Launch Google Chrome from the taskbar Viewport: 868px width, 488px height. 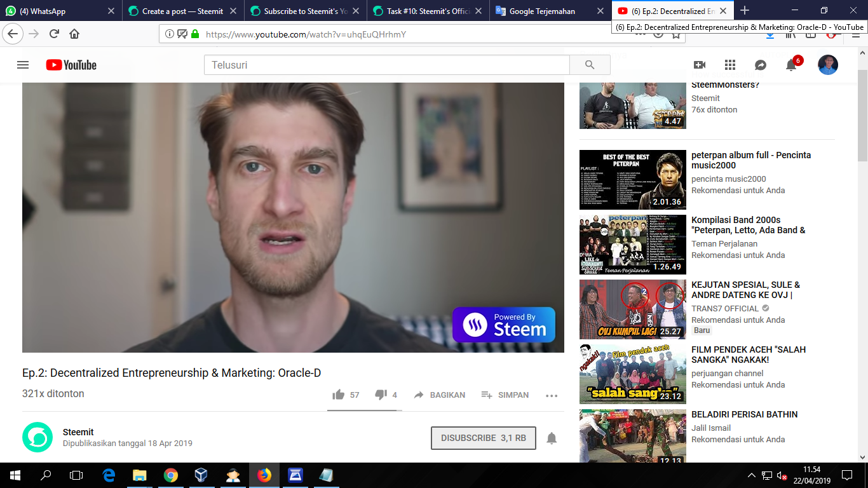point(170,475)
